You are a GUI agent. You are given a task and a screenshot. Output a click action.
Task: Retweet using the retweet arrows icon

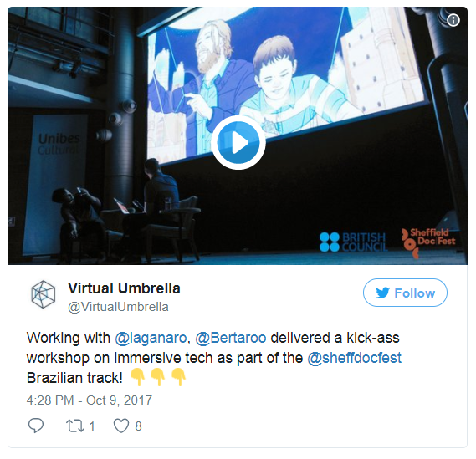click(x=75, y=426)
